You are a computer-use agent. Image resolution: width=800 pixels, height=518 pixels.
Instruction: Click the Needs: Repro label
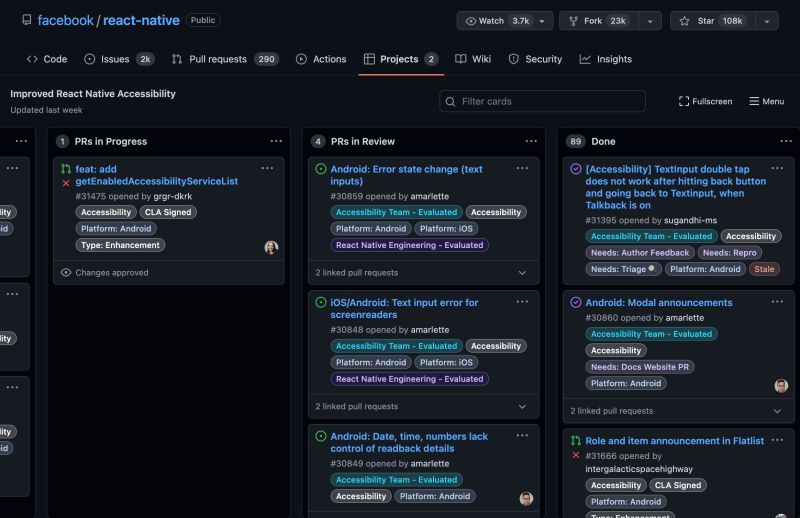pos(730,253)
